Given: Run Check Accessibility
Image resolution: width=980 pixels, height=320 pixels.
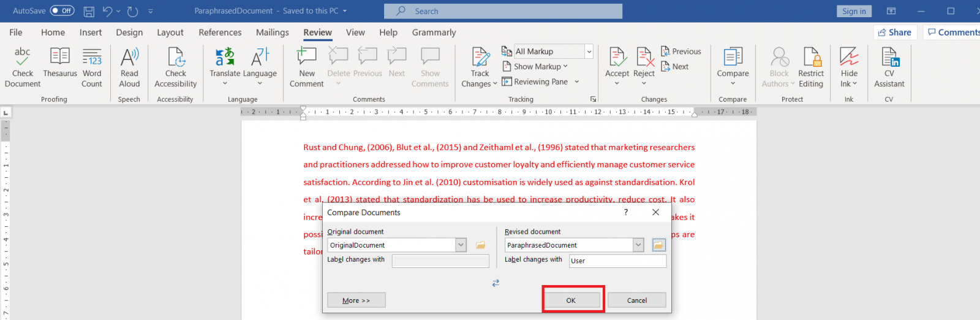Looking at the screenshot, I should [x=176, y=67].
